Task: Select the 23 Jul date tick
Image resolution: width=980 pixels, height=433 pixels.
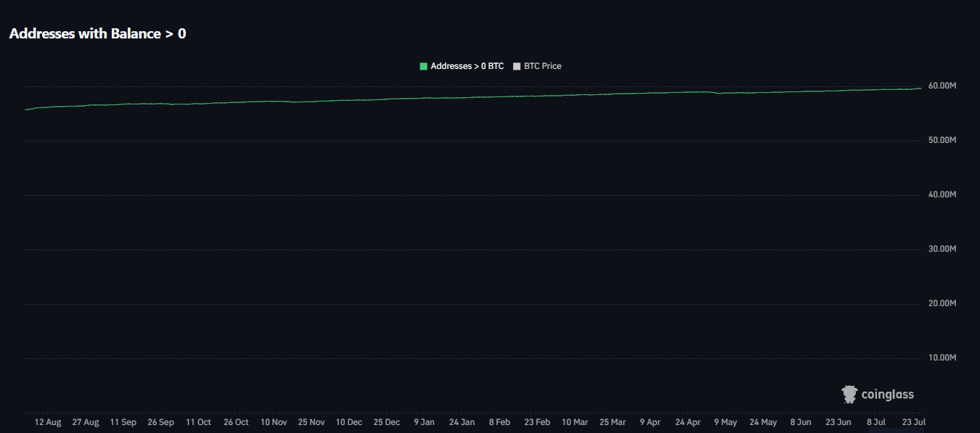Action: (x=913, y=422)
